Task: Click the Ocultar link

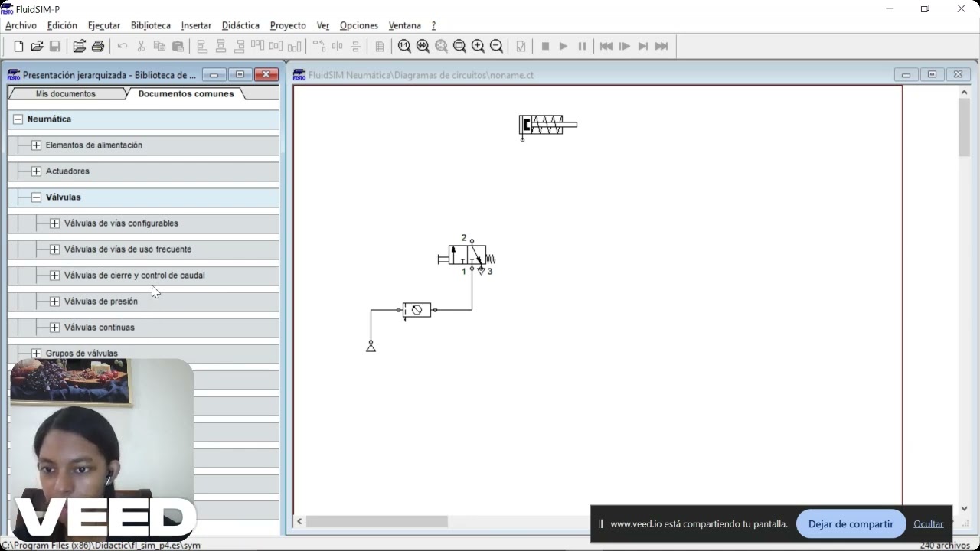Action: (x=928, y=523)
